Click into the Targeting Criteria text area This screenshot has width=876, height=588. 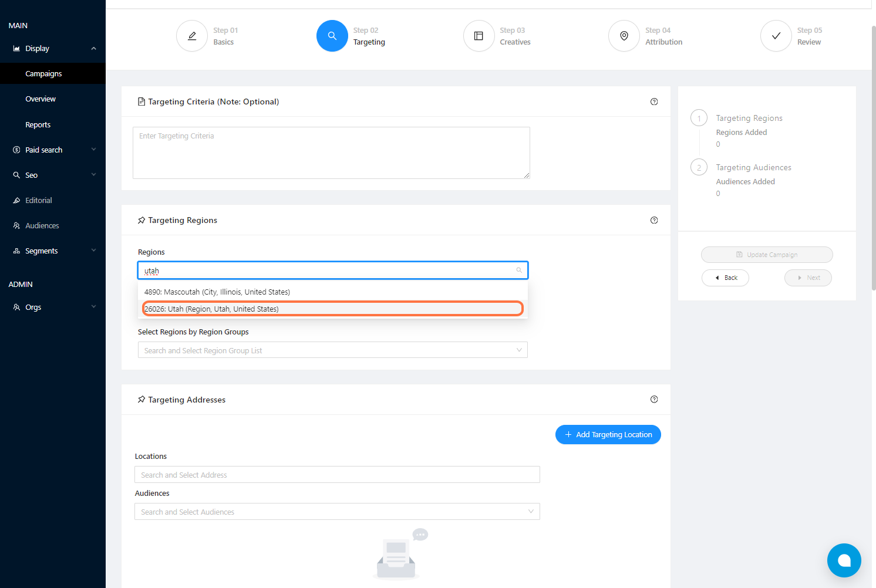(331, 153)
